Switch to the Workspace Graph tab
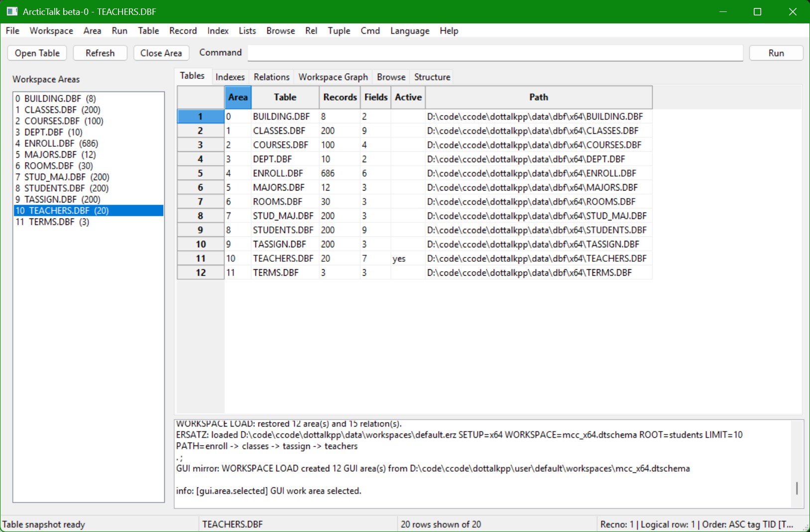Screen dimensions: 810x532 click(333, 77)
